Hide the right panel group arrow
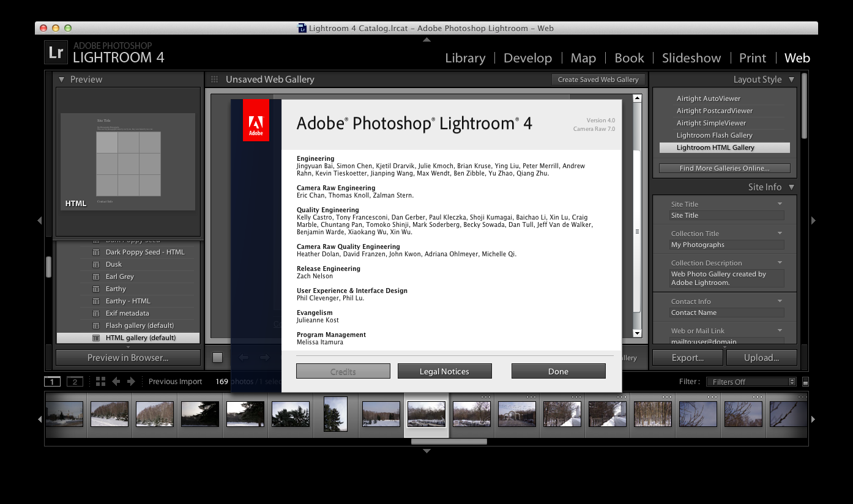The image size is (853, 504). click(813, 220)
